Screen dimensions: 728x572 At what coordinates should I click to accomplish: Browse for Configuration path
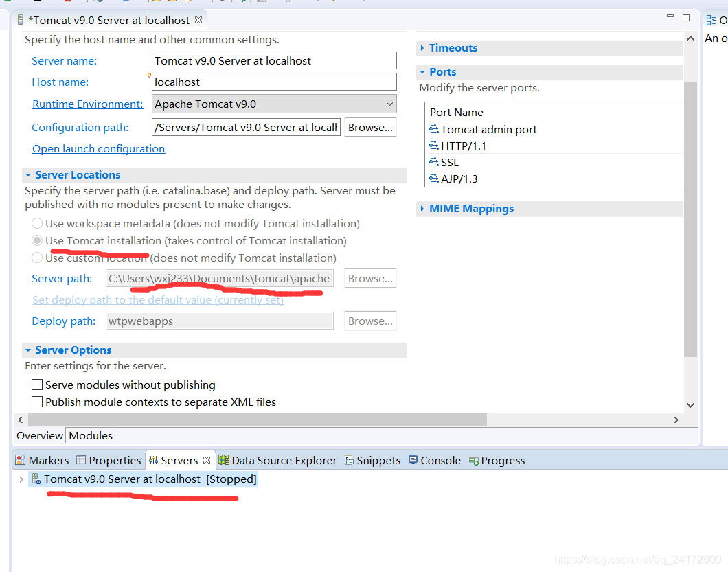pos(370,127)
